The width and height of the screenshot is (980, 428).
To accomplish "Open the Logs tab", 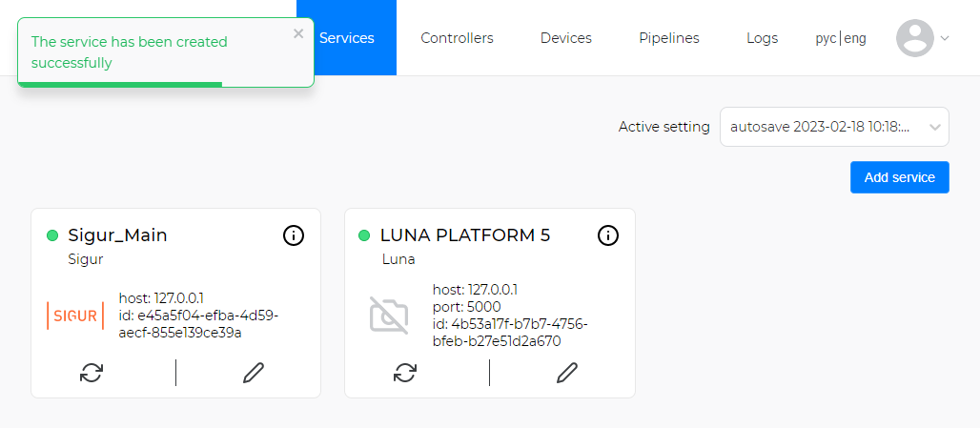I will [x=762, y=38].
